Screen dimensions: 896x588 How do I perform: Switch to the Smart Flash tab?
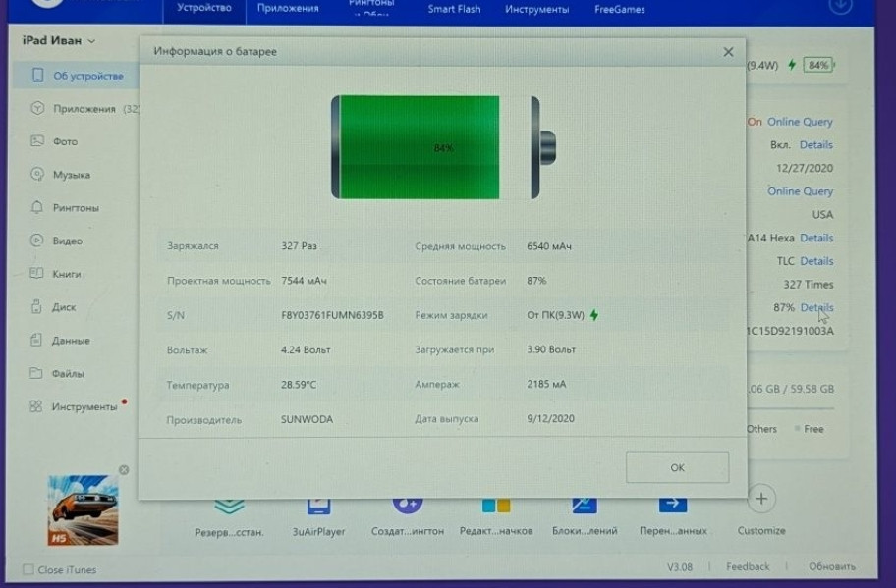pyautogui.click(x=454, y=9)
